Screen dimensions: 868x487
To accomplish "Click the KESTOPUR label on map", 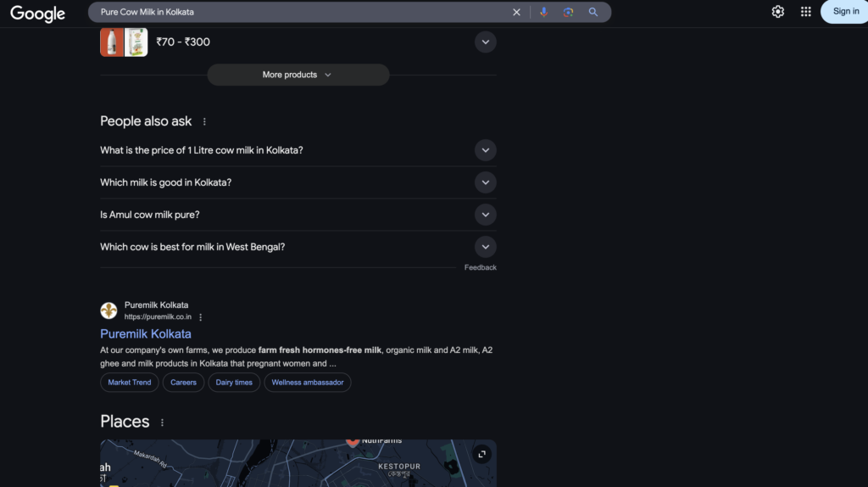I will click(399, 467).
